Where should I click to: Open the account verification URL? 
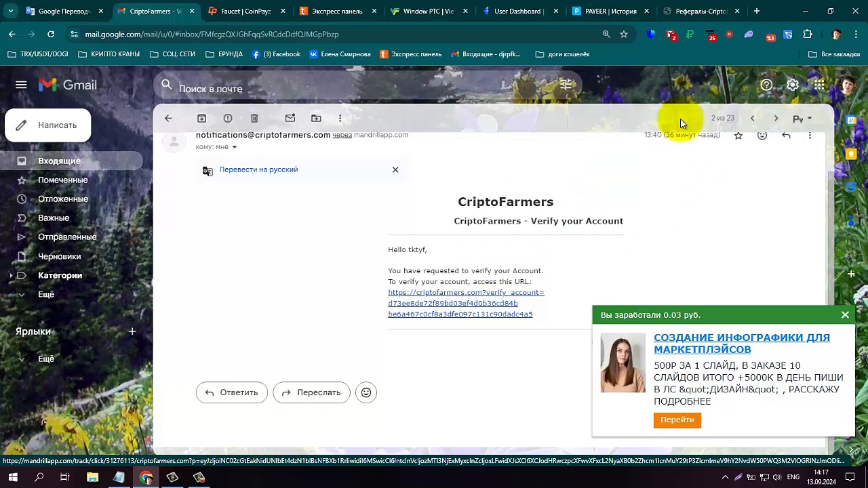tap(466, 303)
